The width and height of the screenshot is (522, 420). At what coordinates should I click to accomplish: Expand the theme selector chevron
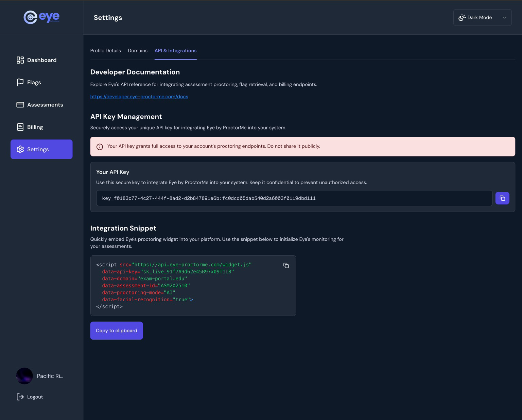click(x=504, y=17)
